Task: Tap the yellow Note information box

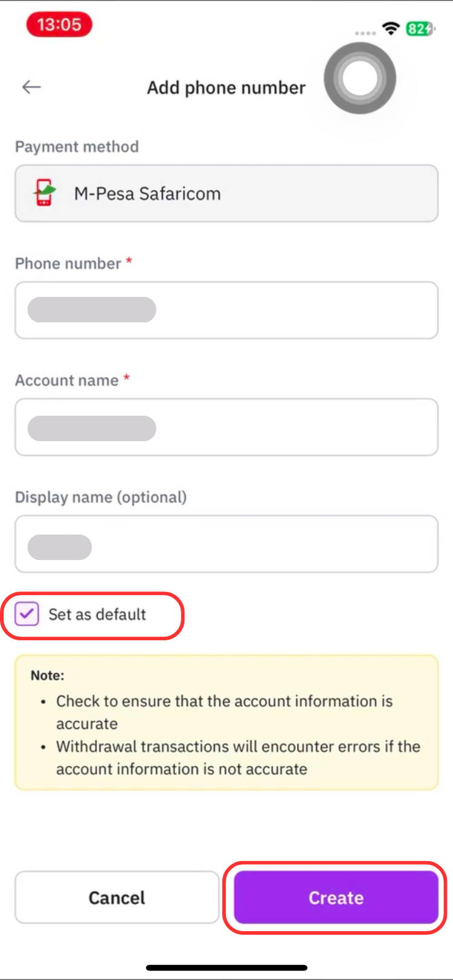Action: point(226,722)
